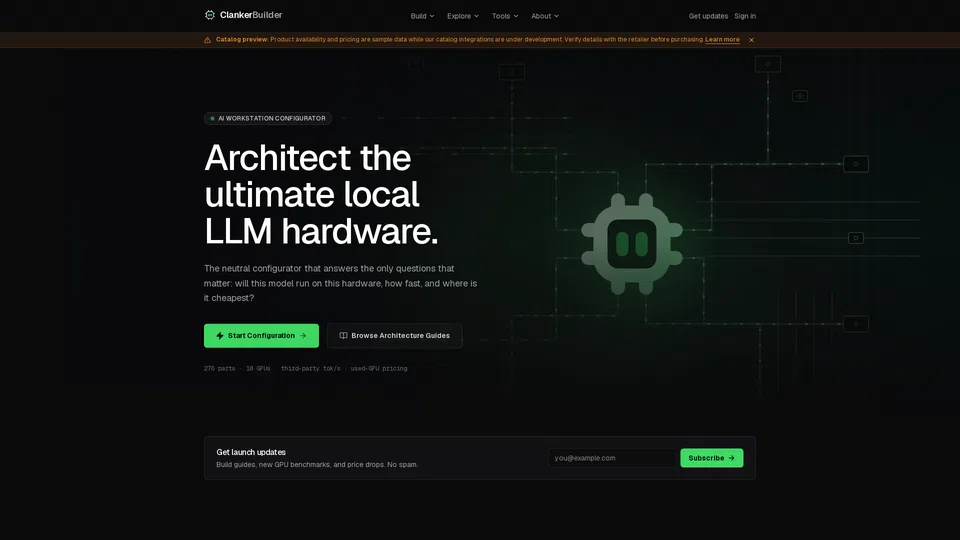Click the "used-GPU pricing" stat text
960x540 pixels.
tap(379, 369)
